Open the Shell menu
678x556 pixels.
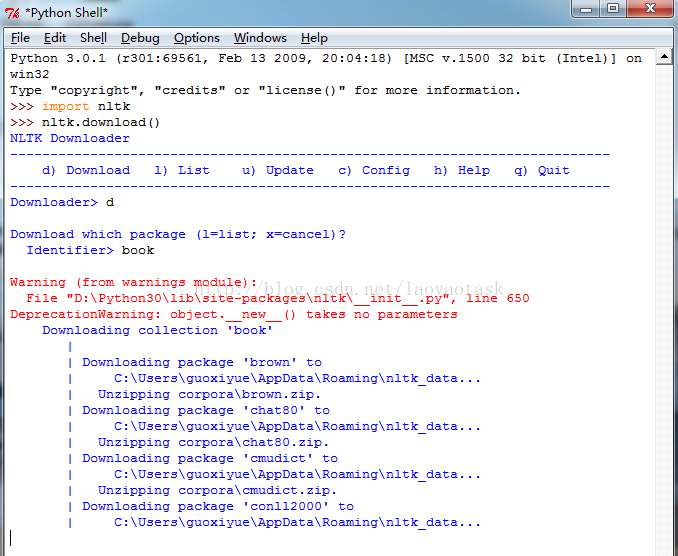coord(93,38)
